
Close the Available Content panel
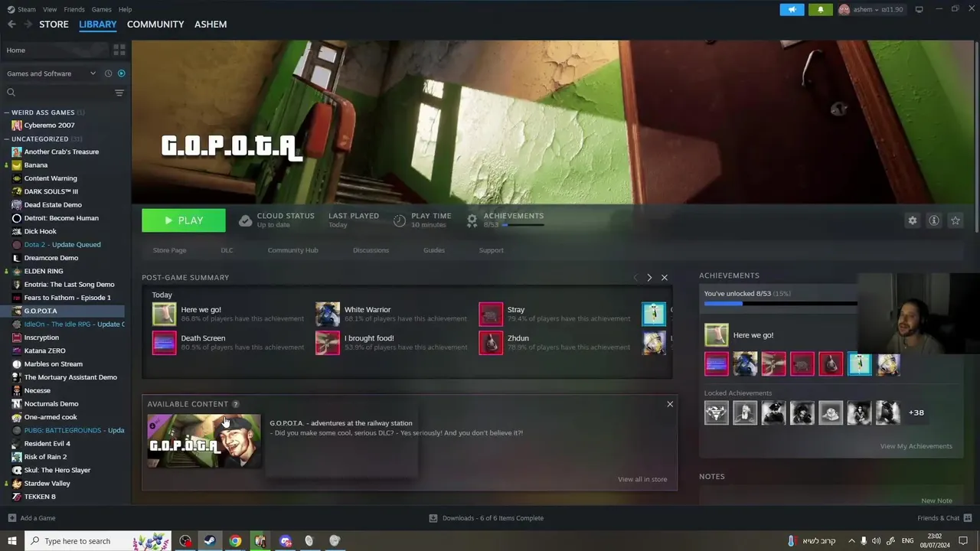(x=670, y=404)
